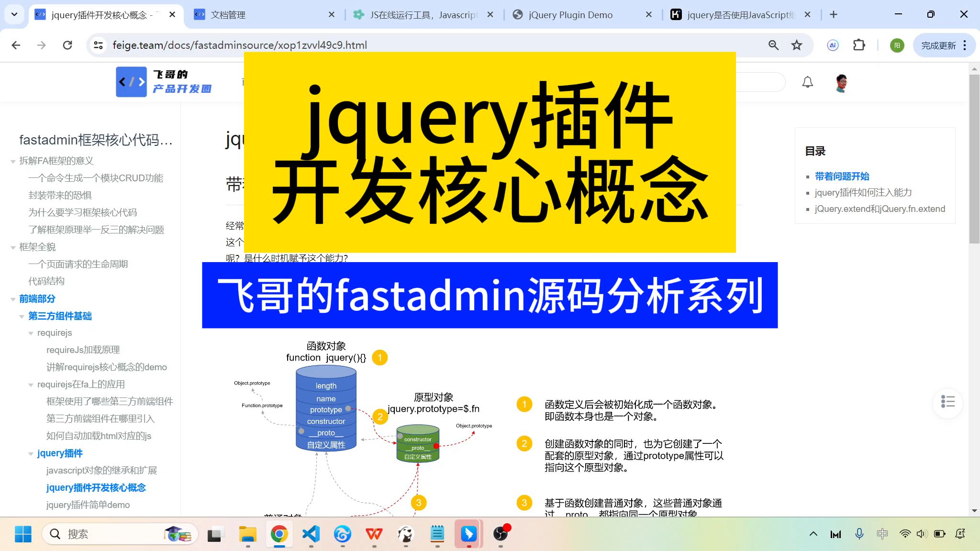980x551 pixels.
Task: Collapse the jquery插件 tree node
Action: coord(31,454)
